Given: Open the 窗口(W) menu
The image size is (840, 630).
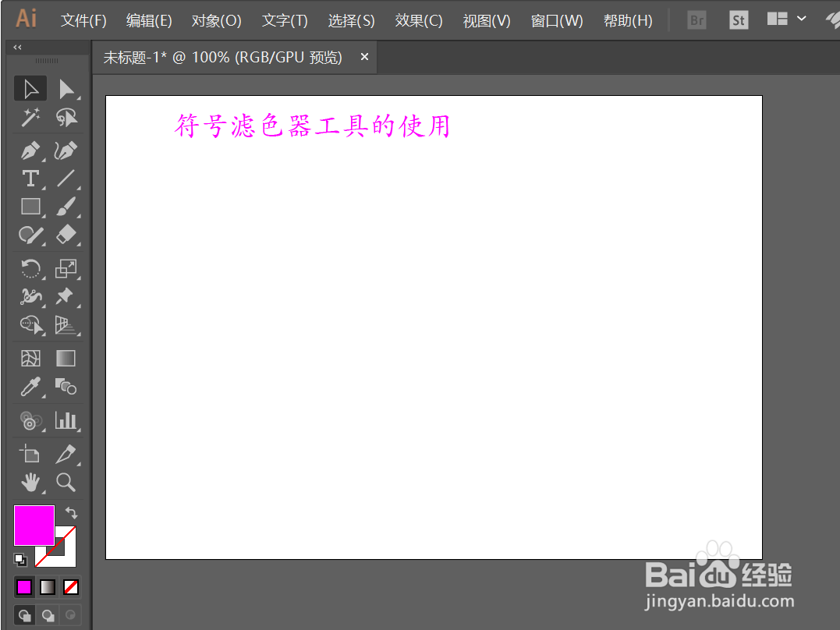Looking at the screenshot, I should coord(557,20).
